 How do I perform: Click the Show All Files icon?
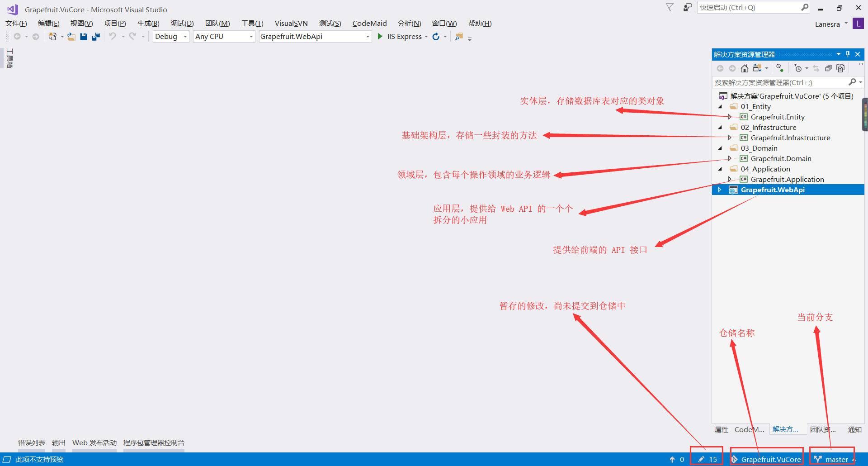click(840, 68)
